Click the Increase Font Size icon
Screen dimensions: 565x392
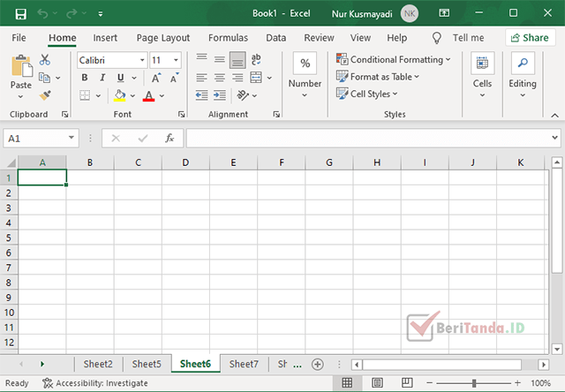point(156,78)
